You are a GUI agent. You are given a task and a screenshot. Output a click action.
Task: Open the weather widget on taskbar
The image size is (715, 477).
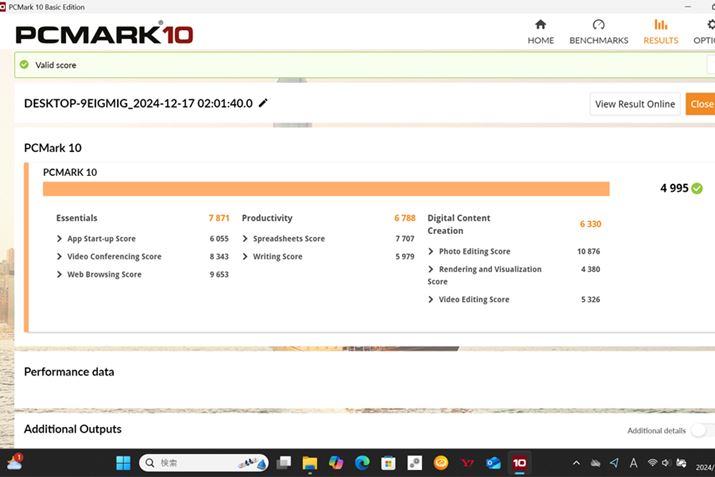[x=14, y=462]
